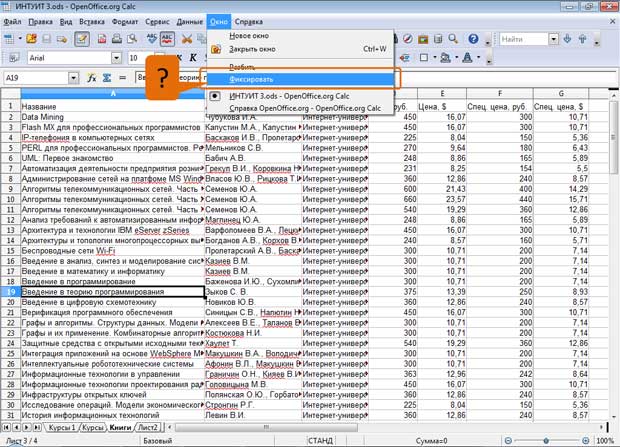Click the Font color A icon
This screenshot has width=620, height=447.
point(467,58)
